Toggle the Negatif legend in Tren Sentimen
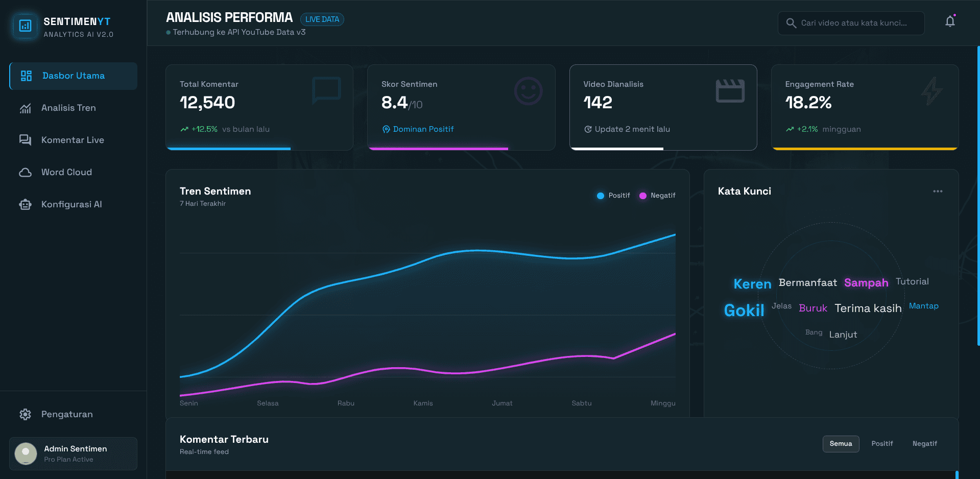Image resolution: width=980 pixels, height=479 pixels. click(x=657, y=196)
